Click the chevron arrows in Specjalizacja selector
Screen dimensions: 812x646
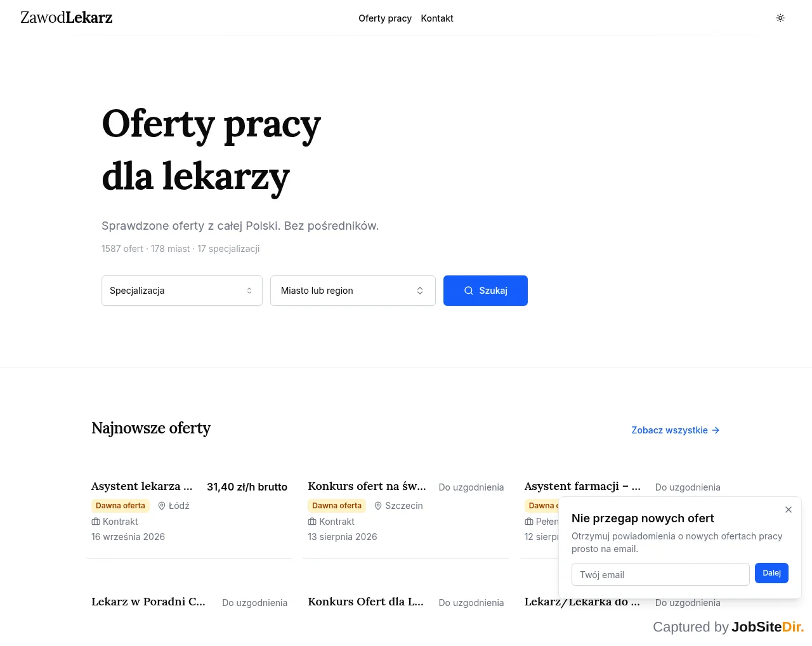click(x=249, y=291)
